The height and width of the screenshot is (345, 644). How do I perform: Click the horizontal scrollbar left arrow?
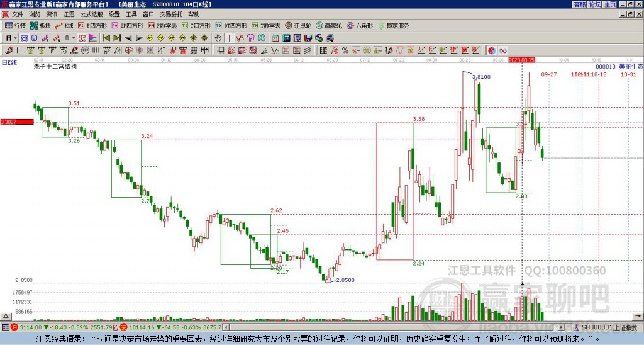[226, 327]
